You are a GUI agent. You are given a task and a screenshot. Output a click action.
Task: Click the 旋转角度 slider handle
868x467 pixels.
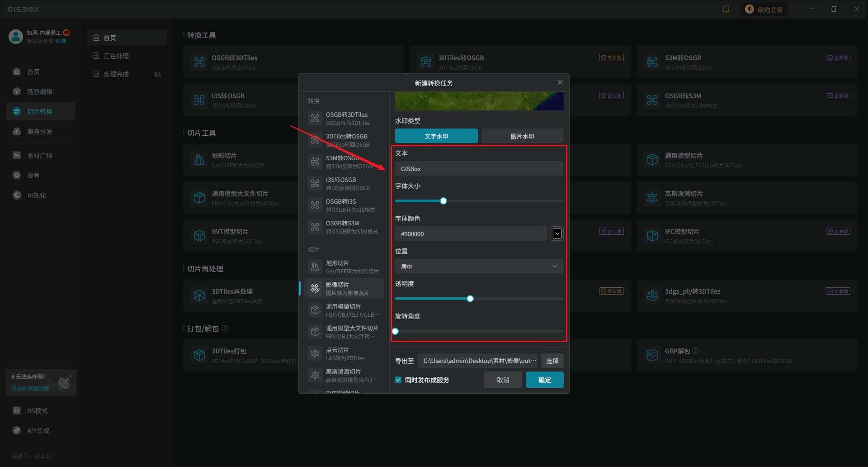[x=396, y=331]
